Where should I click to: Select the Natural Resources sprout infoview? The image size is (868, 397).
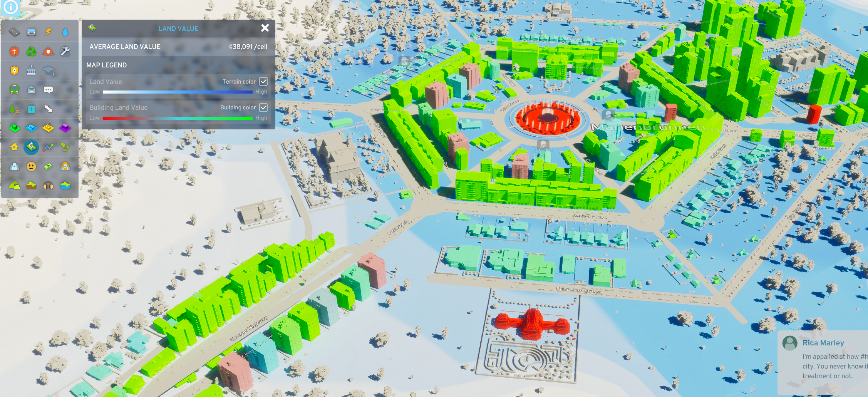[65, 147]
